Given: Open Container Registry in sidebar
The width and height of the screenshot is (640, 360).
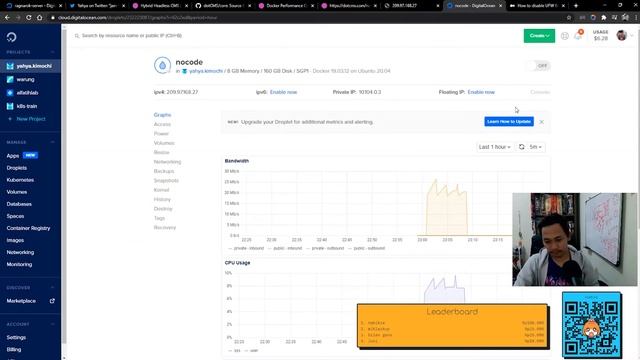Looking at the screenshot, I should point(28,228).
